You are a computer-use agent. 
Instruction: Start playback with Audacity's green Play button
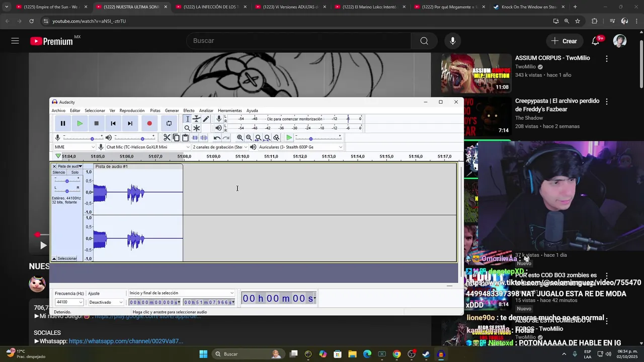(79, 123)
